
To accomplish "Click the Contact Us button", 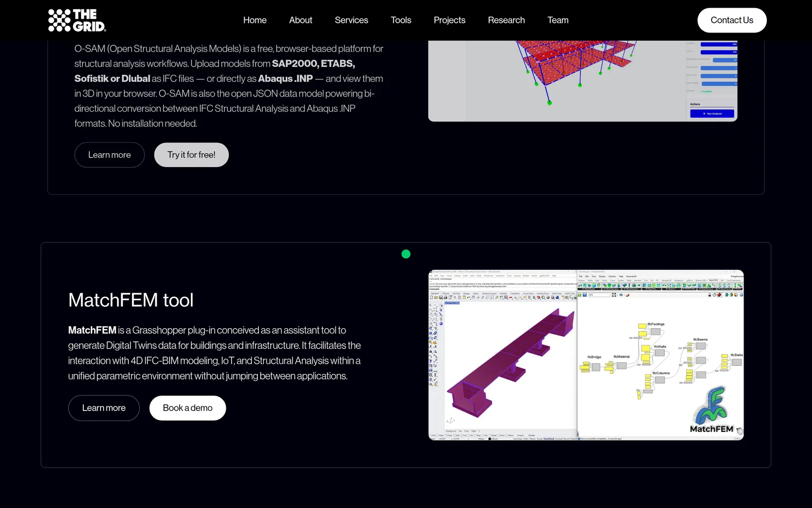I will [732, 20].
